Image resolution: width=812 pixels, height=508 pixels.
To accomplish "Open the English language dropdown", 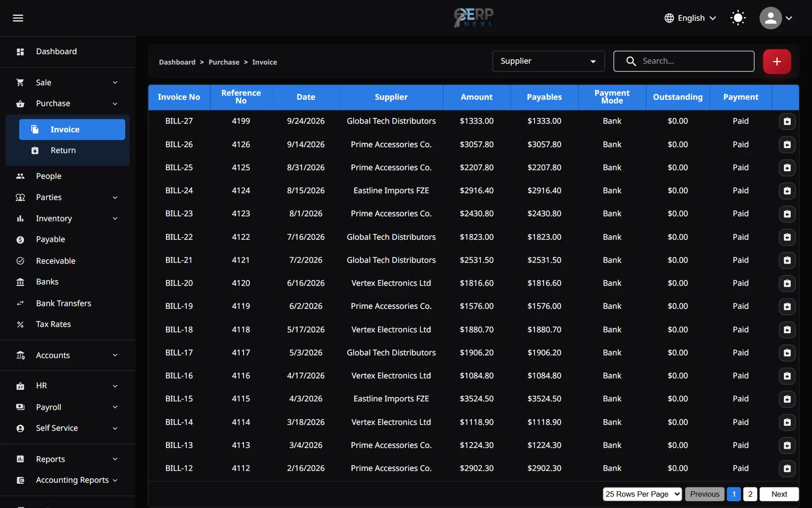I will (x=690, y=18).
